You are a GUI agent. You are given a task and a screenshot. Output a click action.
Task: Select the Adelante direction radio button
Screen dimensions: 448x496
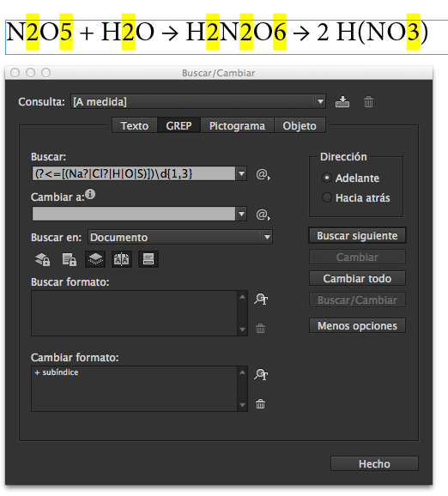[x=327, y=178]
